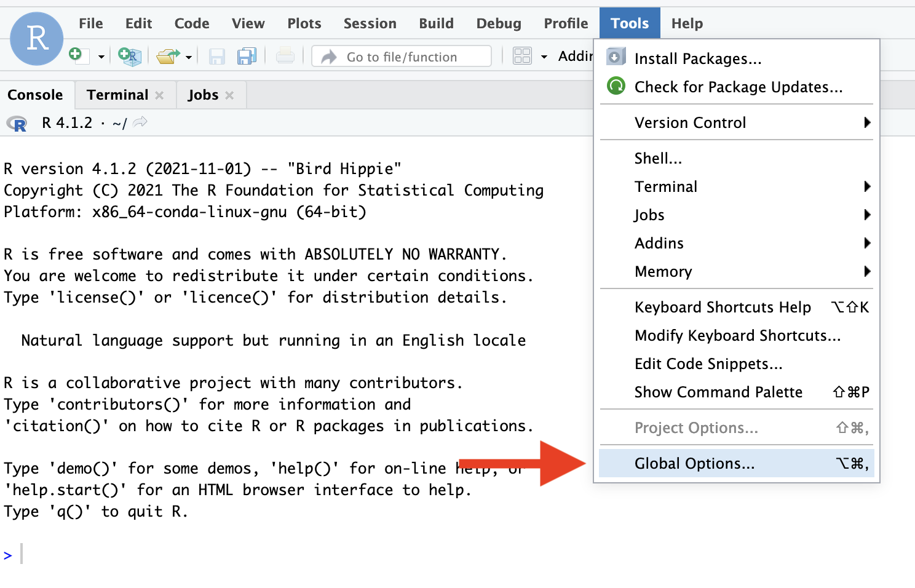Expand the Jobs submenu
Screen dimensions: 915x588
737,215
